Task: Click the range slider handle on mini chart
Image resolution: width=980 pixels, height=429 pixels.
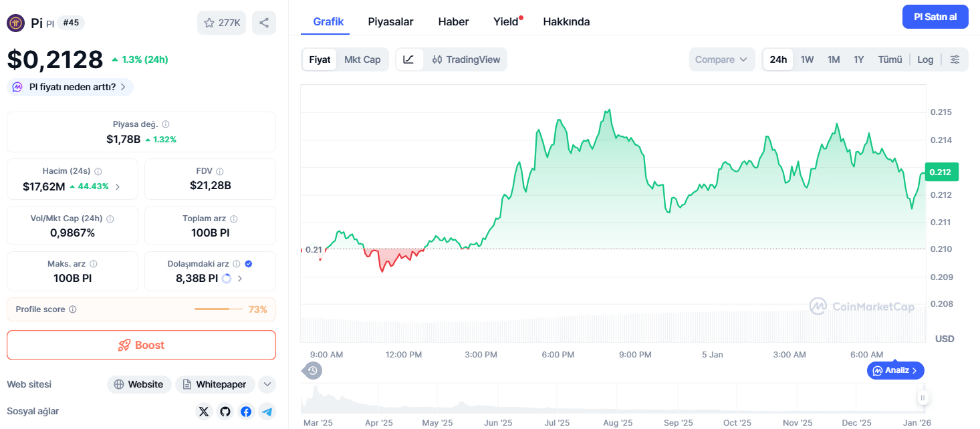Action: click(x=923, y=398)
